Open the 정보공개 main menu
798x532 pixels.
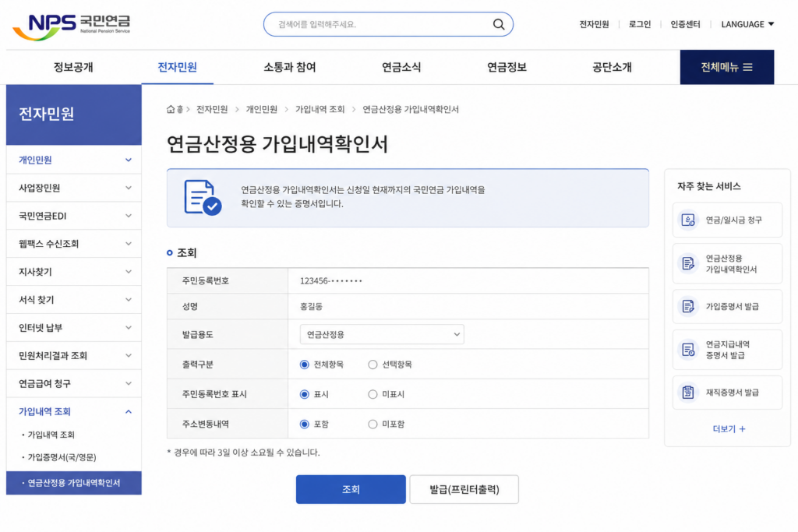click(x=73, y=67)
